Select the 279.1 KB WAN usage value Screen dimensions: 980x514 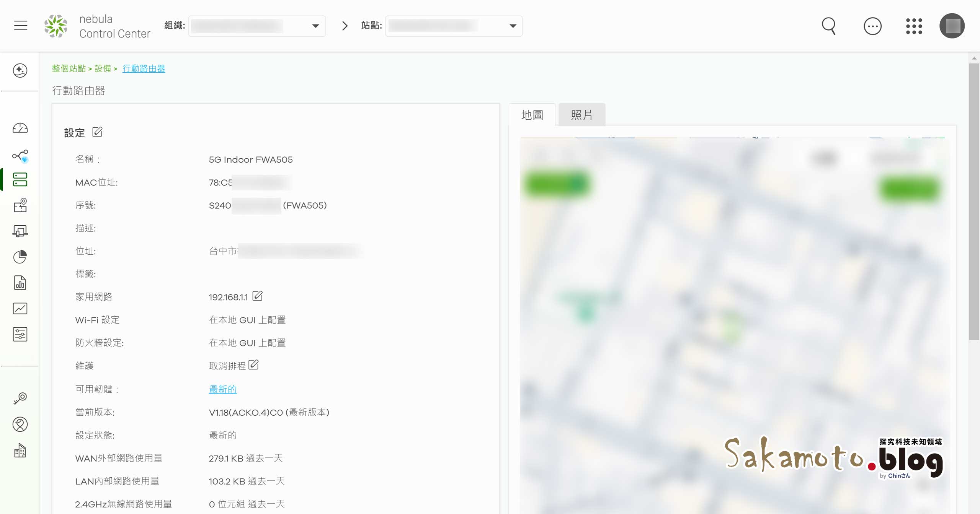(226, 458)
